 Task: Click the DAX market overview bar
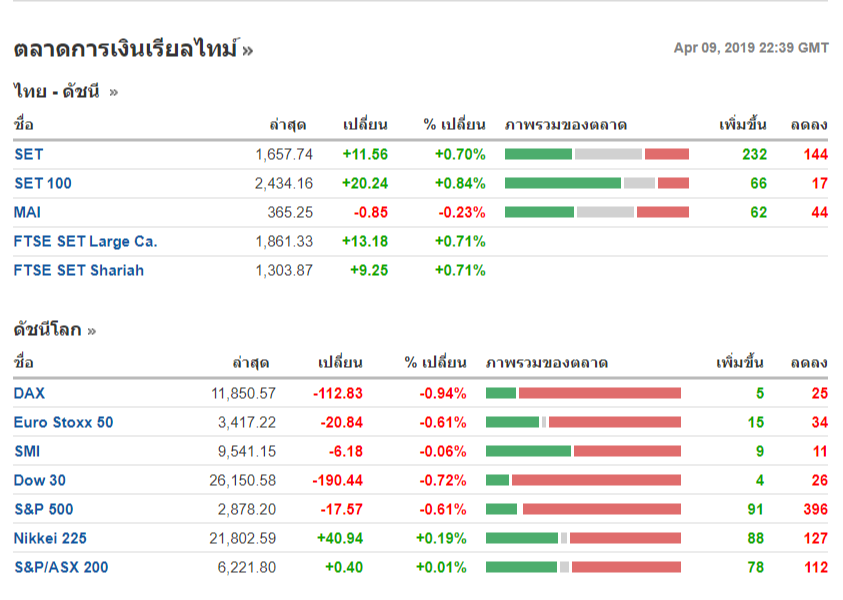(583, 393)
